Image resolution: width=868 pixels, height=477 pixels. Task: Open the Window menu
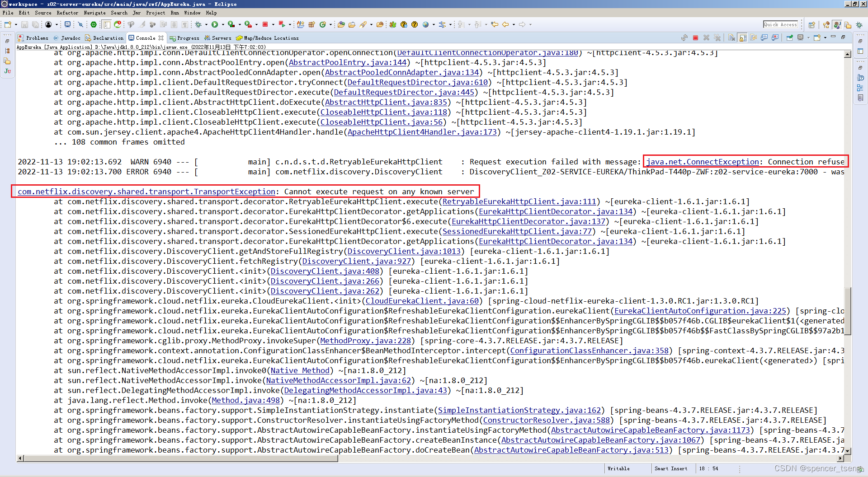193,13
